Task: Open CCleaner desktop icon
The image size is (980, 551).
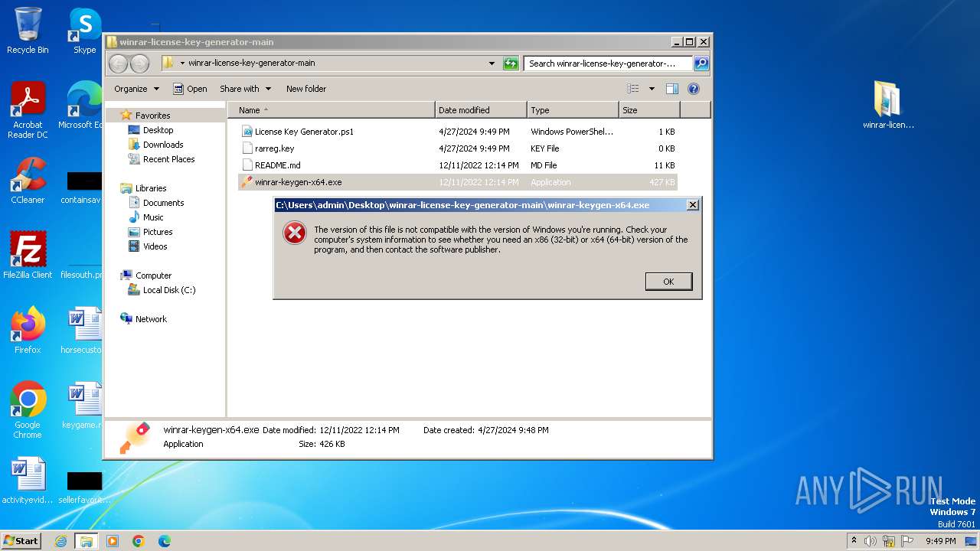Action: click(x=28, y=181)
